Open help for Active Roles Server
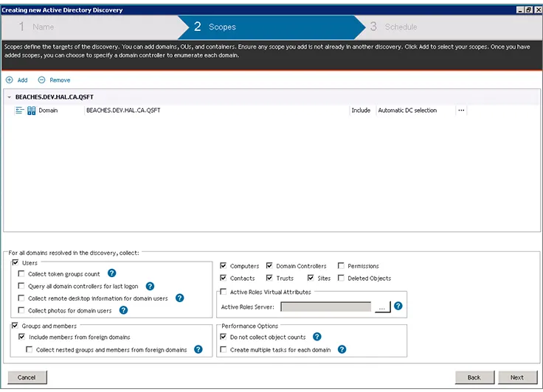Screen dimensions: 543x392 click(398, 306)
